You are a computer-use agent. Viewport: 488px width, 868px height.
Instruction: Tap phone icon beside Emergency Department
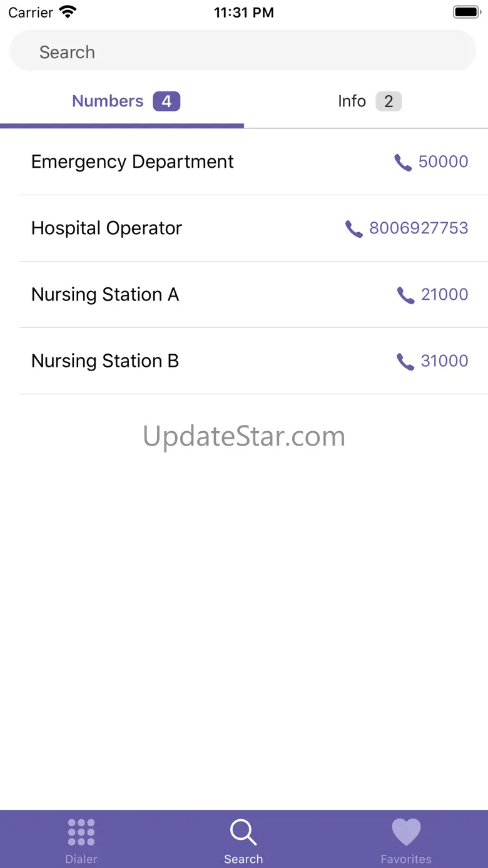(403, 163)
